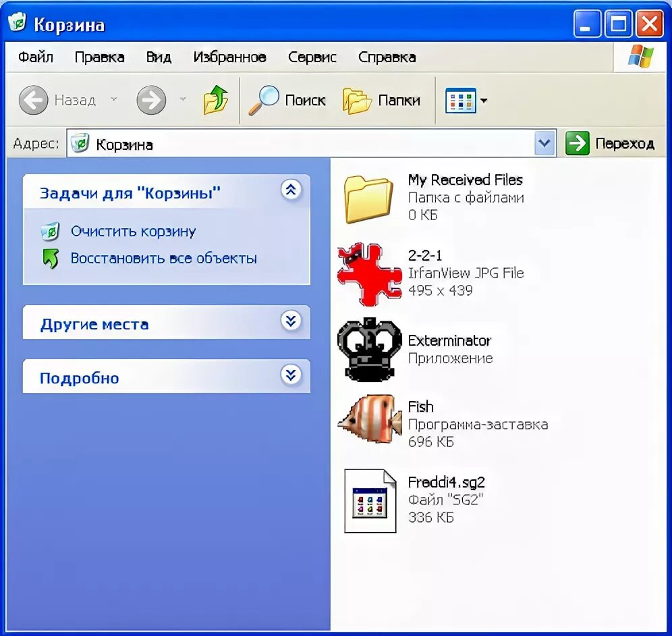This screenshot has height=636, width=672.
Task: Open the Избранное menu
Action: tap(229, 57)
